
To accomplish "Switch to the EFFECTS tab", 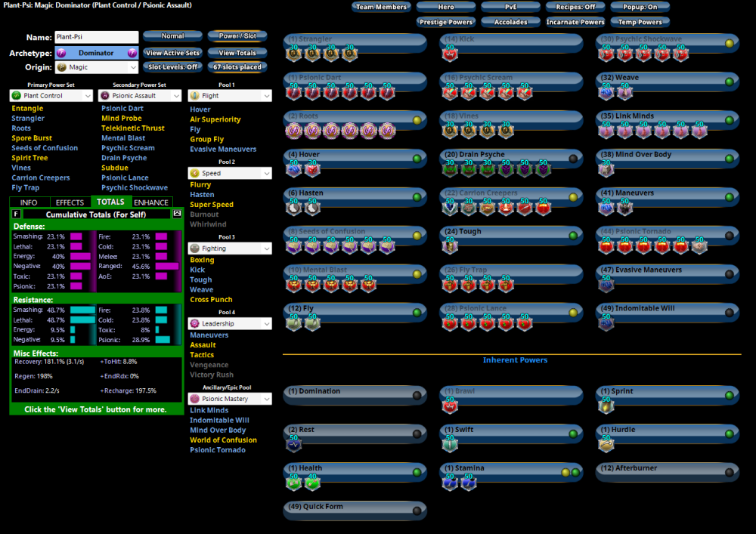I will (70, 202).
